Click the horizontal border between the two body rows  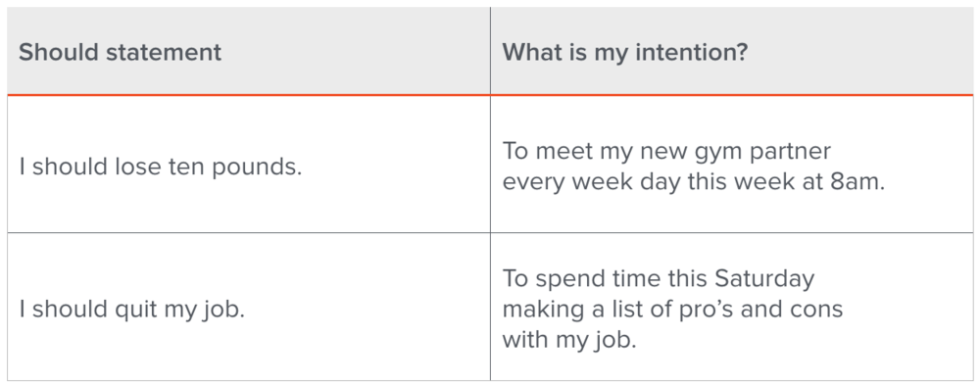pos(490,232)
